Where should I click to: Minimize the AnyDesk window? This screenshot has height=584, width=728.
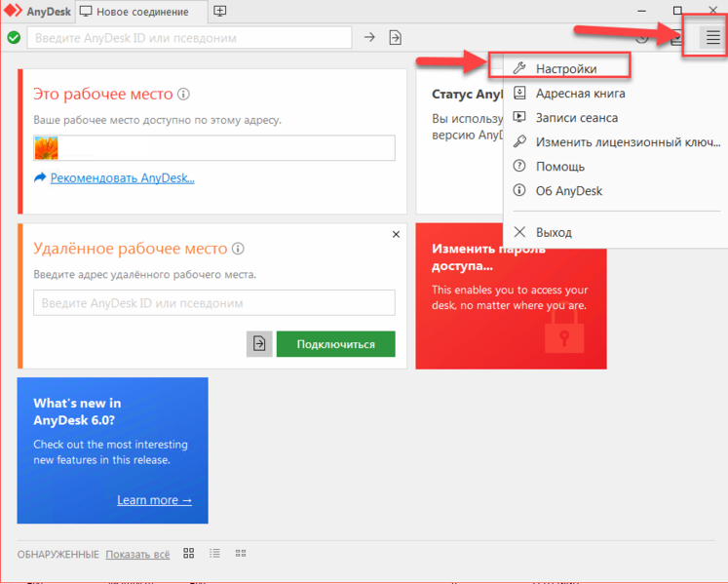[641, 11]
